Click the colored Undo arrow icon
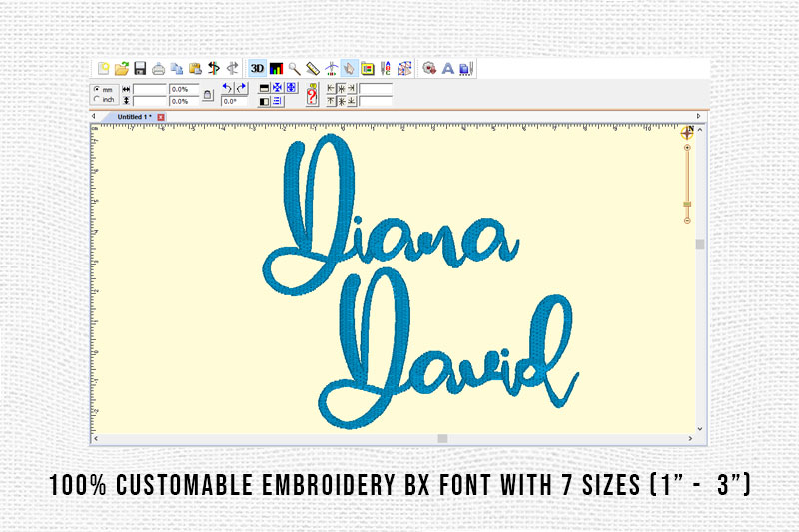Screen dimensions: 799x532 pyautogui.click(x=214, y=68)
